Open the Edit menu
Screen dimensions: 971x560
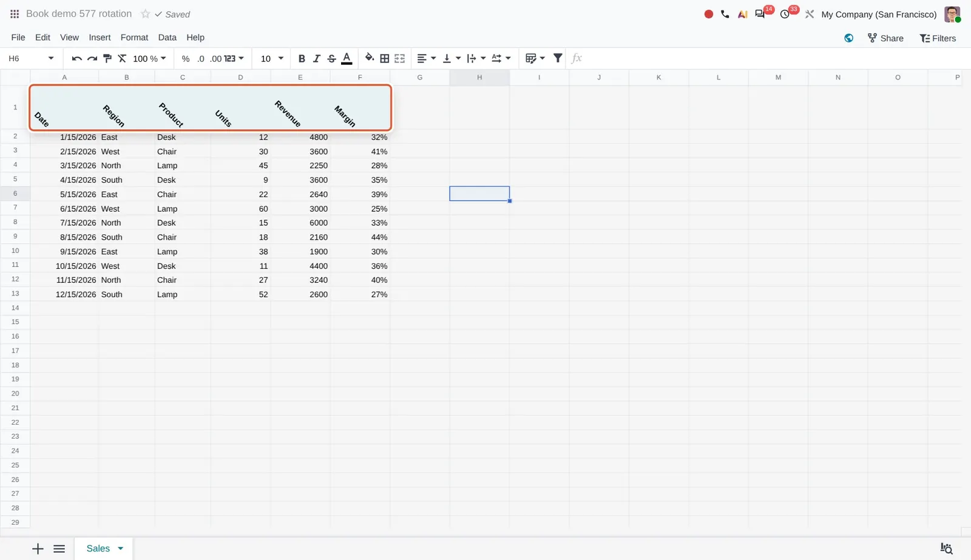[42, 37]
